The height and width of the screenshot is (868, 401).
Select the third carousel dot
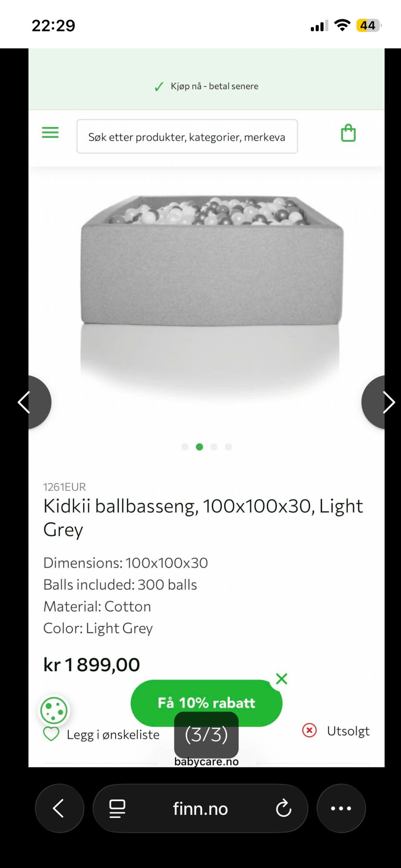214,447
